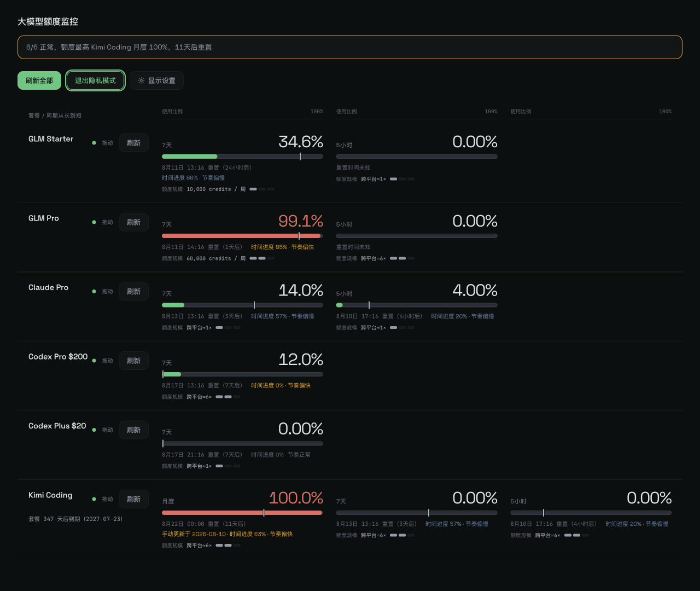700x591 pixels.
Task: Click GLM Starter green status dot
Action: pos(94,143)
